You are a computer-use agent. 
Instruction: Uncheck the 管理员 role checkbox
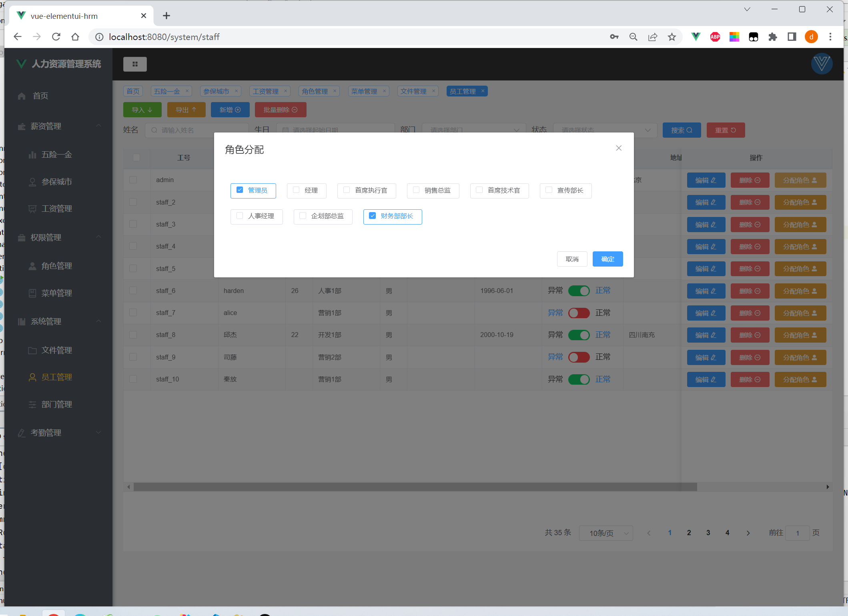tap(240, 190)
